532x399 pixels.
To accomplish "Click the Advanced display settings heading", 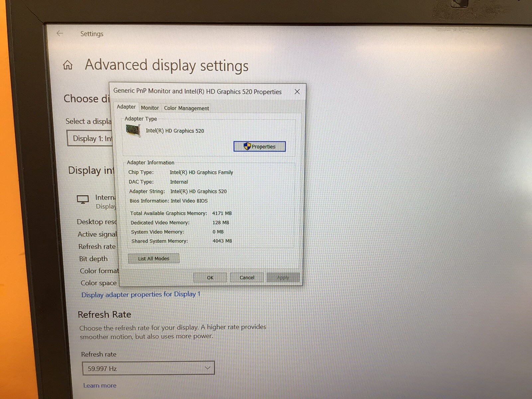I will click(167, 65).
